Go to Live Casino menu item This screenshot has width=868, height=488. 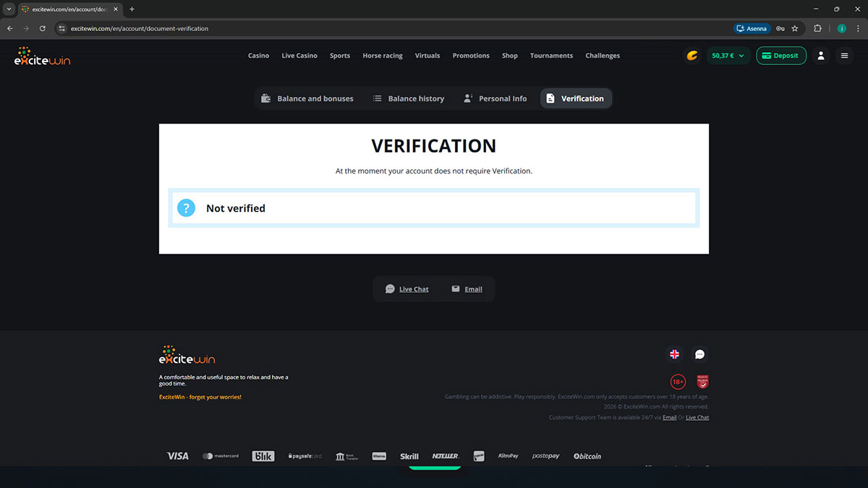(x=299, y=56)
